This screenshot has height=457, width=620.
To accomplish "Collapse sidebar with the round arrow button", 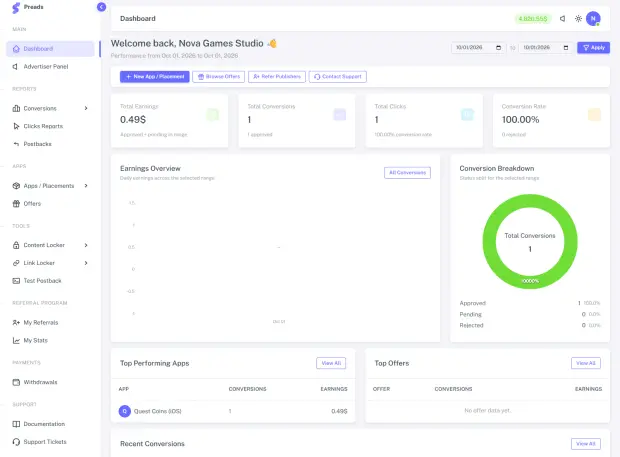I will (x=101, y=7).
